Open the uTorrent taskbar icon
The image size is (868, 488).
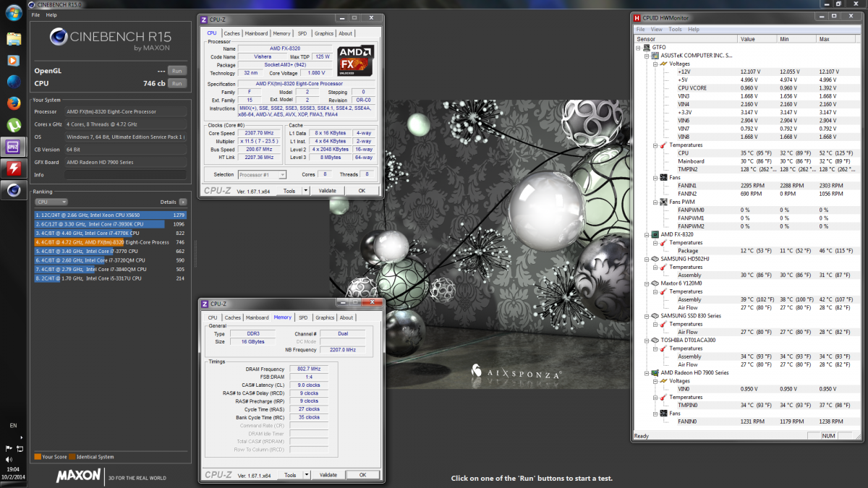coord(13,124)
